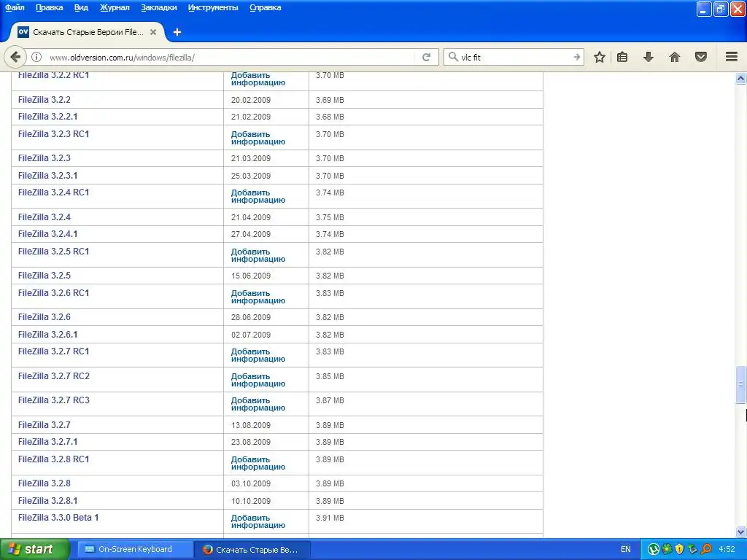Open FileZilla 3.2.4.1 link
This screenshot has height=560, width=747.
pos(47,234)
